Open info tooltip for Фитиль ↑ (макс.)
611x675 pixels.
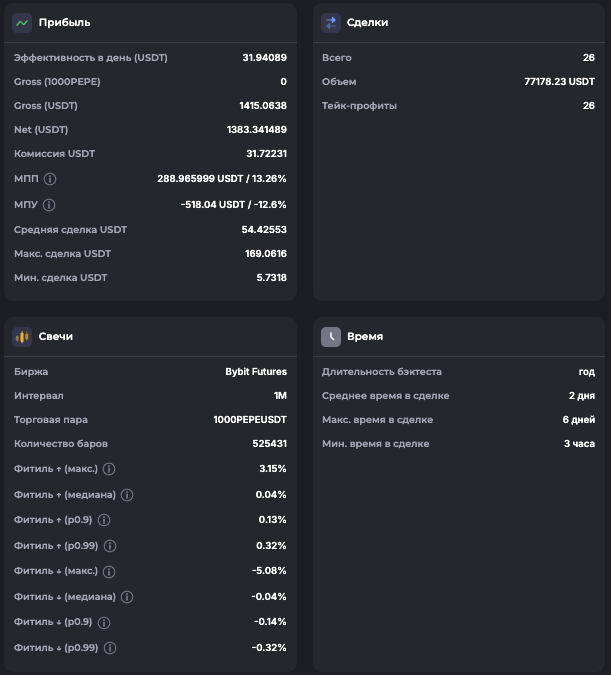point(109,469)
